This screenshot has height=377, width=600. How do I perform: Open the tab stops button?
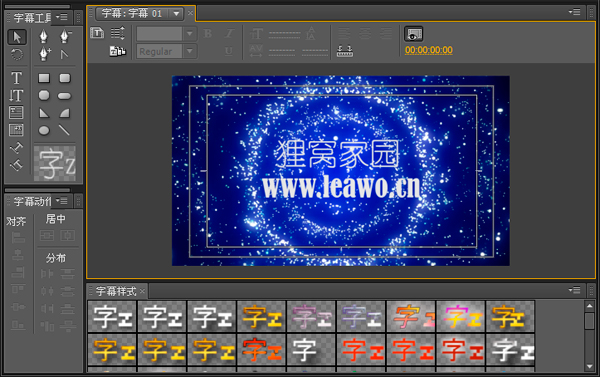pyautogui.click(x=345, y=51)
